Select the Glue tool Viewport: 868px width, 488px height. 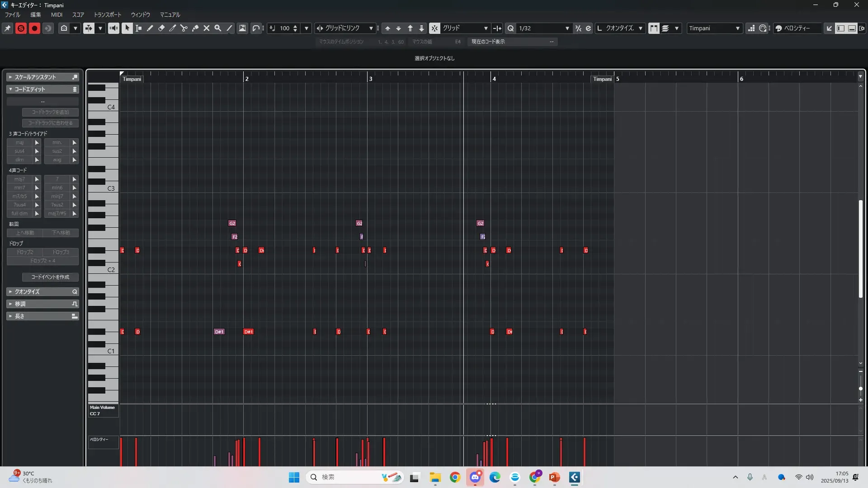[195, 28]
